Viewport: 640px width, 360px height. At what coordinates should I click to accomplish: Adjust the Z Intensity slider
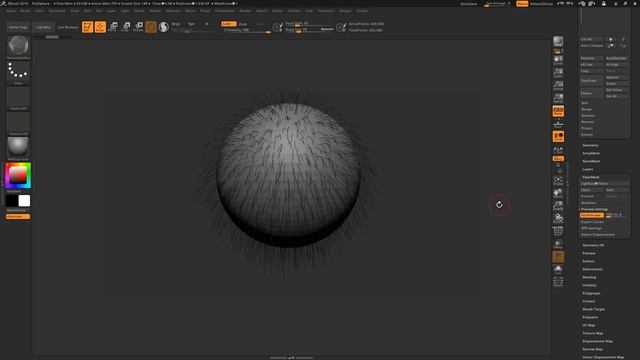pyautogui.click(x=247, y=30)
